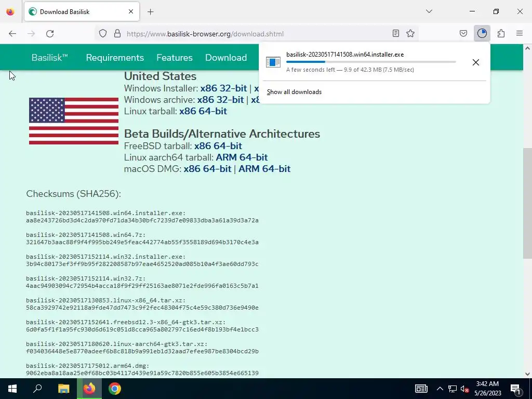Viewport: 532px width, 399px height.
Task: Click the address bar URL
Action: pos(205,34)
